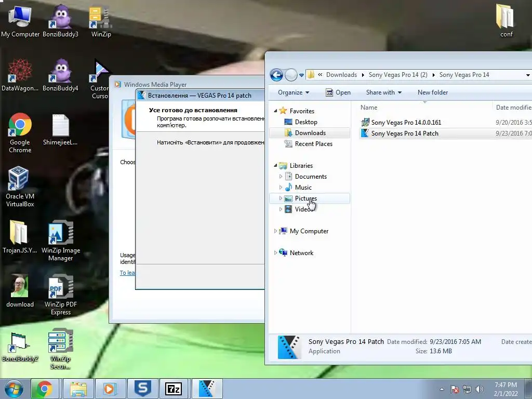Image resolution: width=532 pixels, height=399 pixels.
Task: Click the Windows Media Player window title
Action: (155, 85)
